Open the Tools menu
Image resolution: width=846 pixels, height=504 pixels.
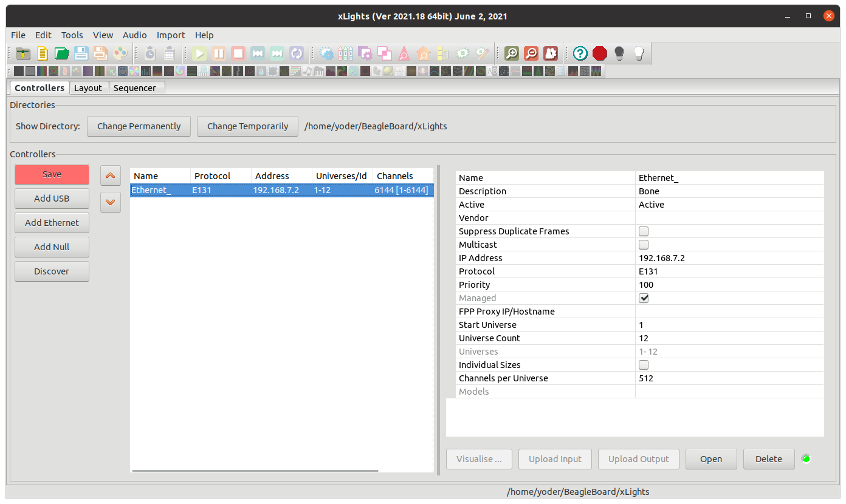tap(72, 35)
